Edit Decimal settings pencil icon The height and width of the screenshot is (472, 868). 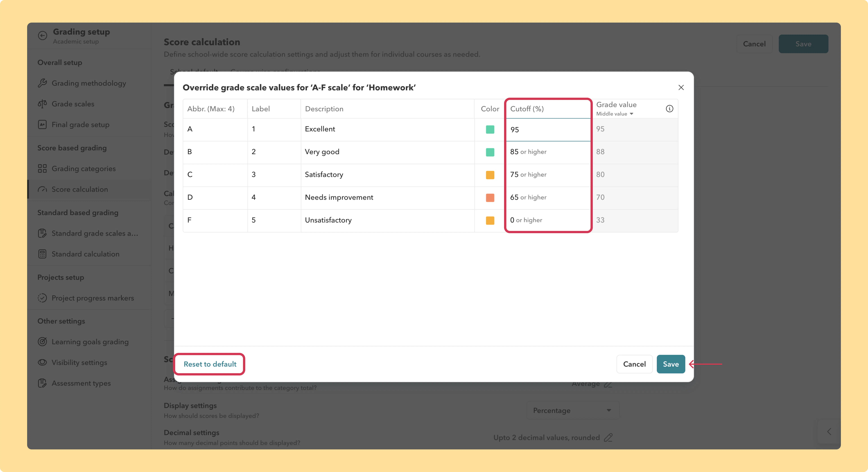608,438
